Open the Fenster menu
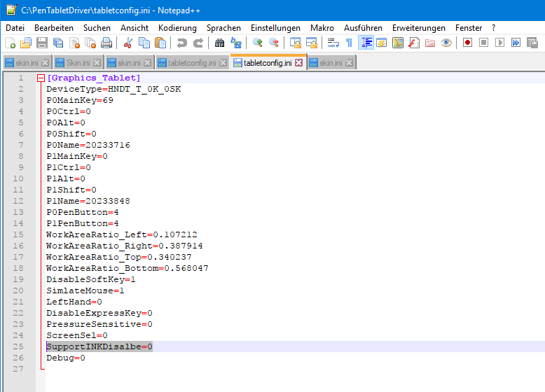 point(469,28)
